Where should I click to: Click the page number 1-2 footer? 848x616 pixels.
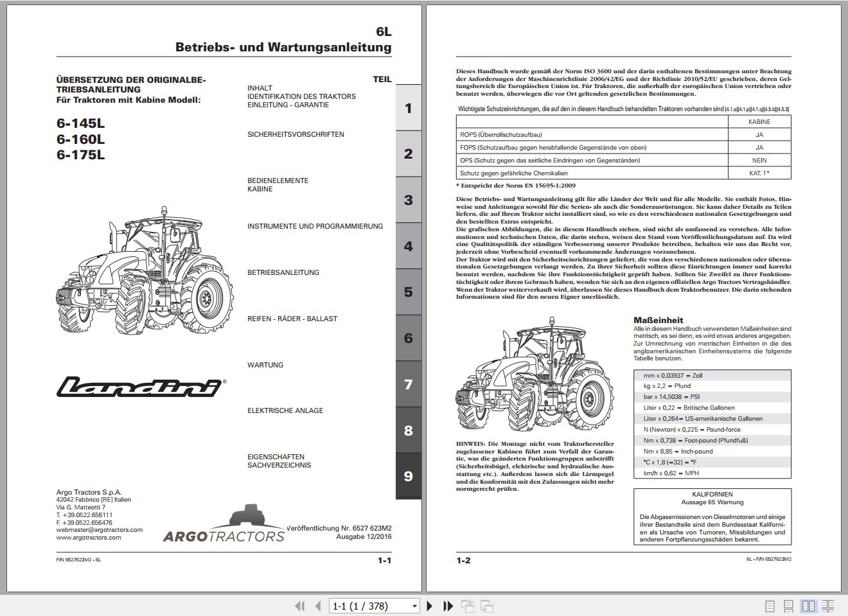pos(463,560)
